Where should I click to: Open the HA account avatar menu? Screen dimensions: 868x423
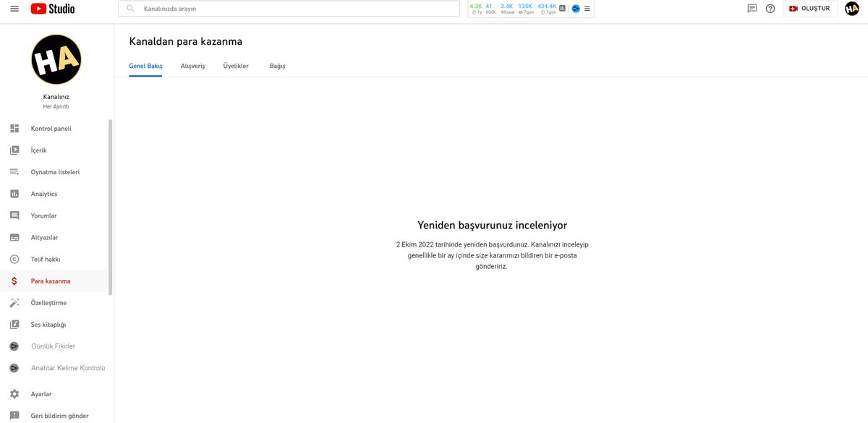point(852,9)
